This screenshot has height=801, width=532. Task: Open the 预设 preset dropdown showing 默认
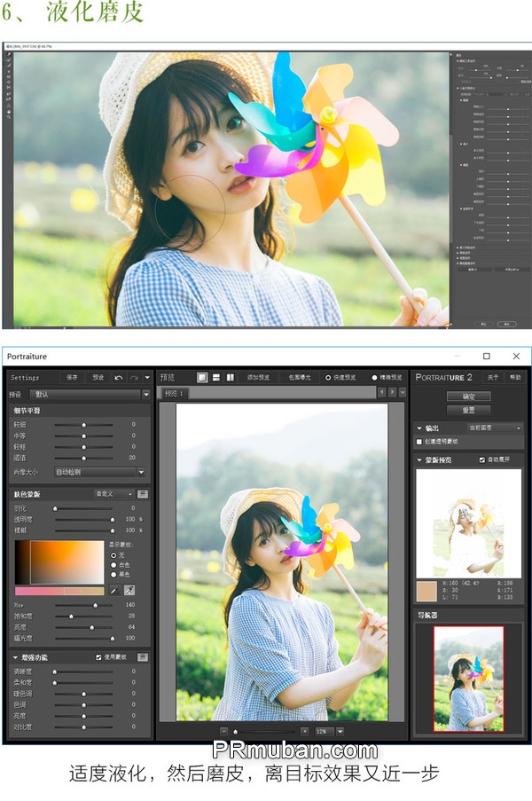point(90,394)
